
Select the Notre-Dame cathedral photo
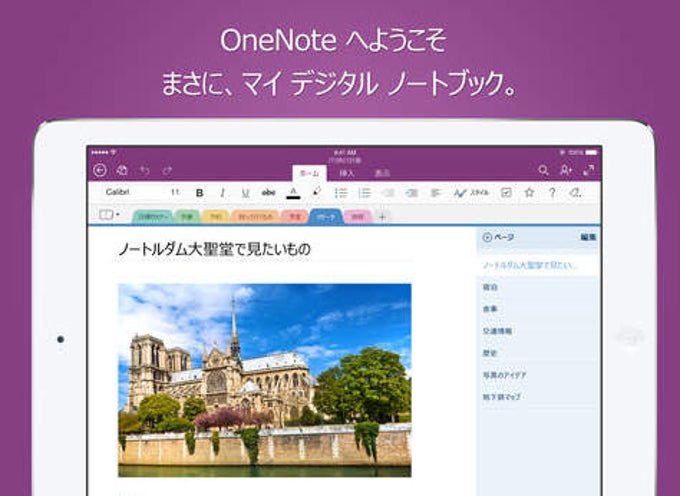(x=265, y=380)
